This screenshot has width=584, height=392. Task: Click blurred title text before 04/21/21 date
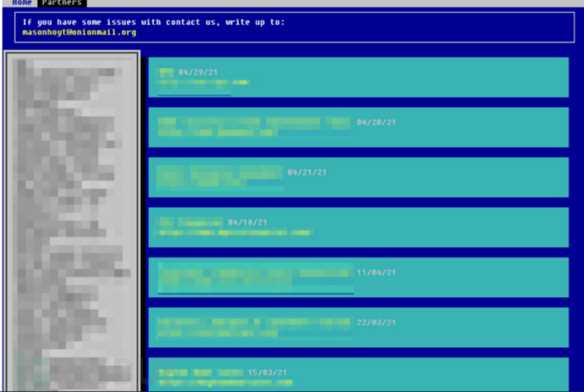tap(219, 172)
